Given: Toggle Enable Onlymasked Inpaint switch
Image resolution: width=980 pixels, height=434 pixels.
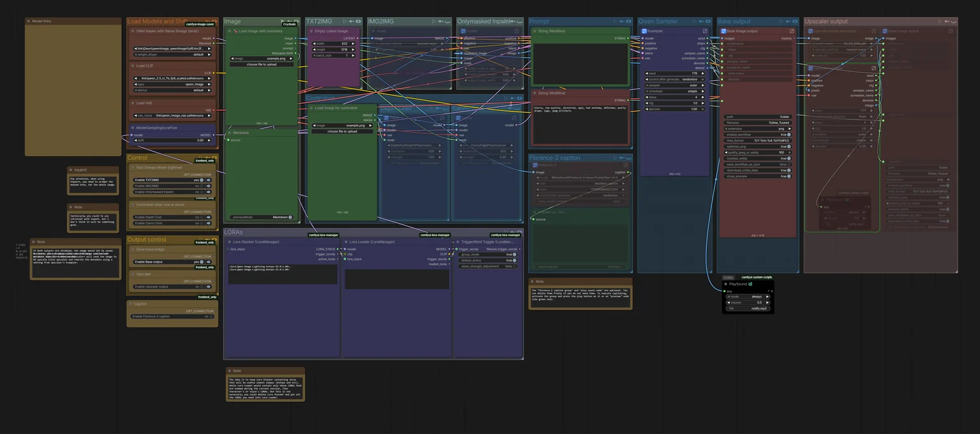Looking at the screenshot, I should pyautogui.click(x=202, y=191).
